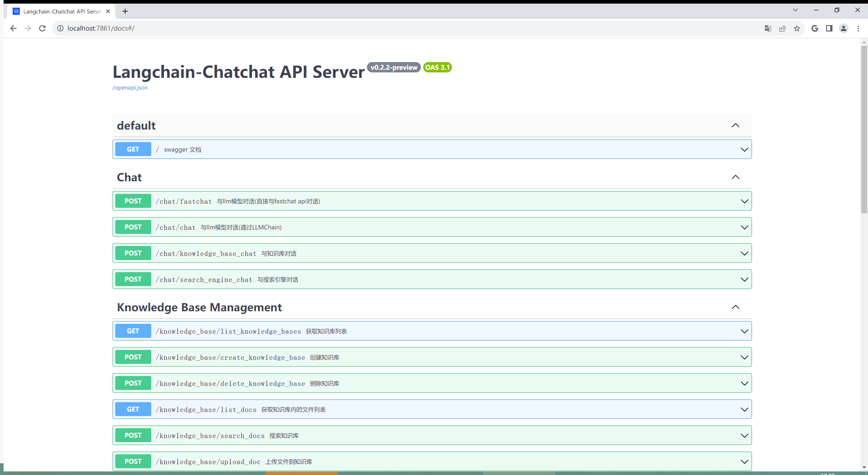Click POST badge on knowledge_base_chat
The image size is (868, 475).
pos(133,253)
